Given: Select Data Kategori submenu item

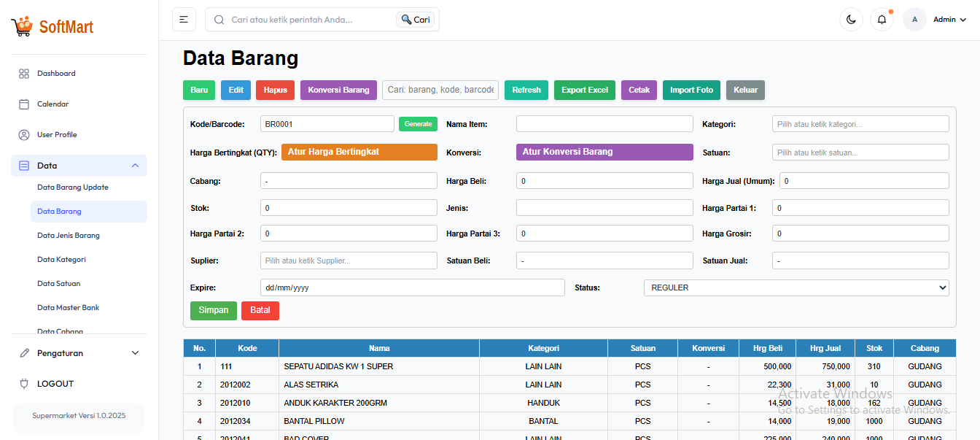Looking at the screenshot, I should 62,260.
